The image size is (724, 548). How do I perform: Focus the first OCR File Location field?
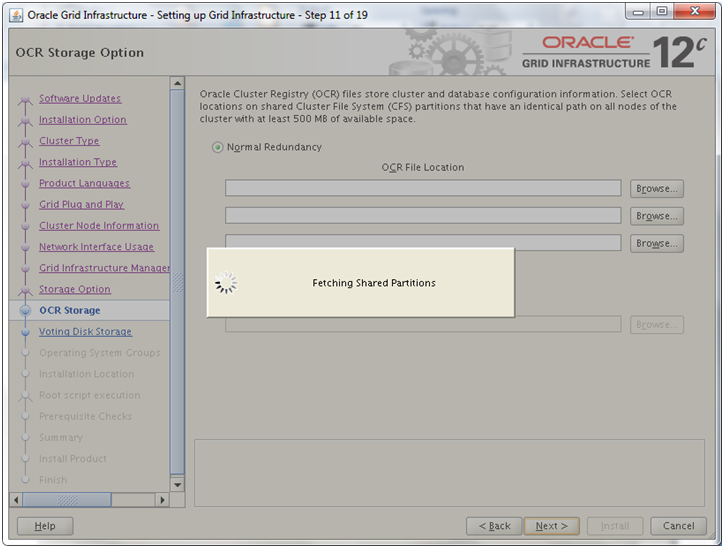423,188
